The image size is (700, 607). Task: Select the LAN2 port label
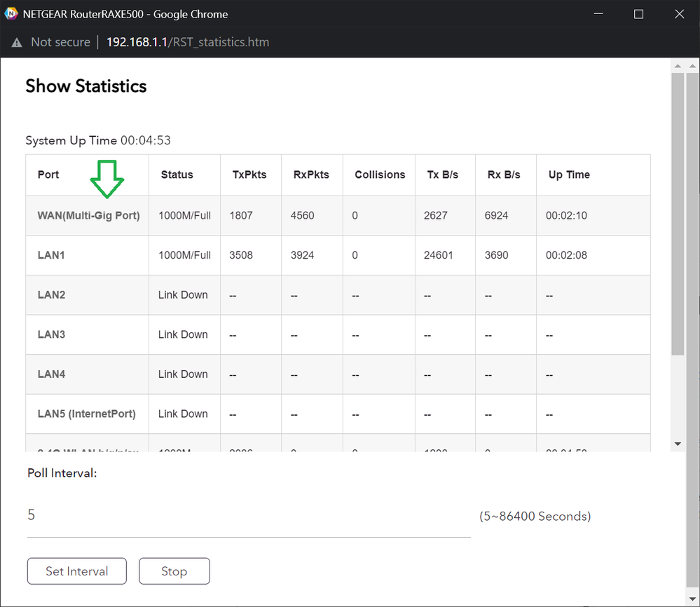[x=51, y=295]
